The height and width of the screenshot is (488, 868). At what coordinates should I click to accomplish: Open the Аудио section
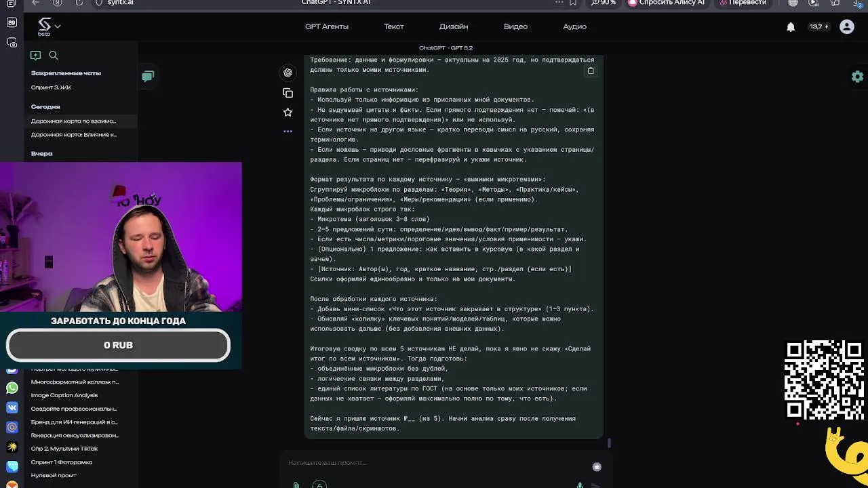coord(574,26)
